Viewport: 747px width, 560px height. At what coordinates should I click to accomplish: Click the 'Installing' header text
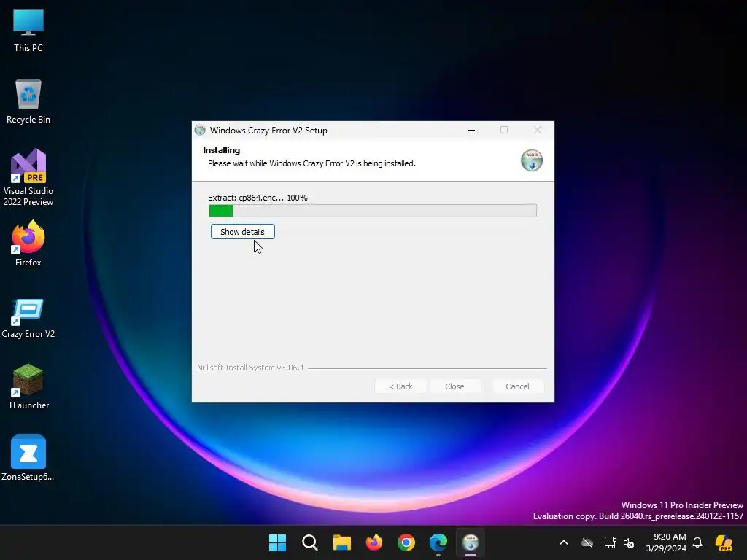coord(222,150)
